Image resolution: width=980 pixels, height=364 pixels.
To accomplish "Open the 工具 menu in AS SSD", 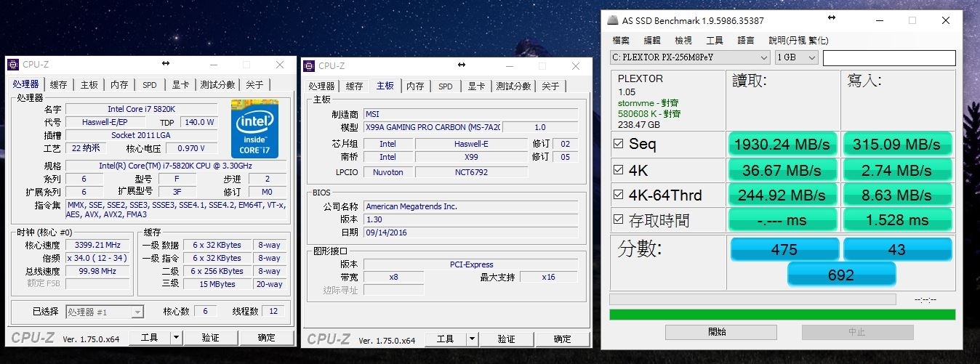I will point(715,40).
